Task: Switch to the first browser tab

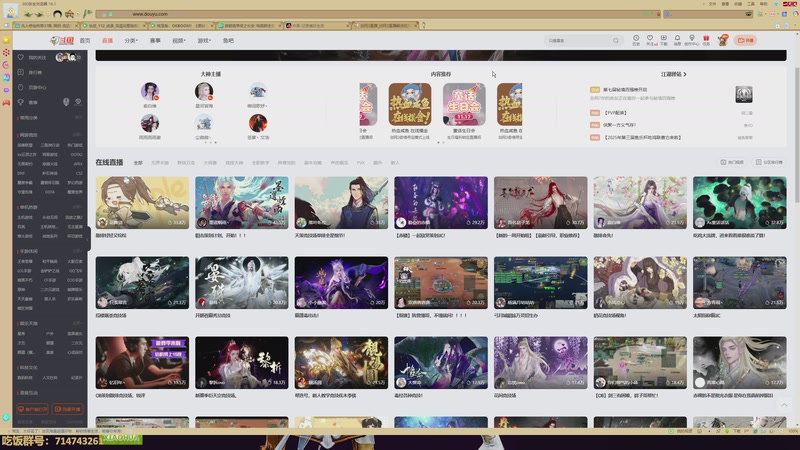Action: tap(46, 25)
